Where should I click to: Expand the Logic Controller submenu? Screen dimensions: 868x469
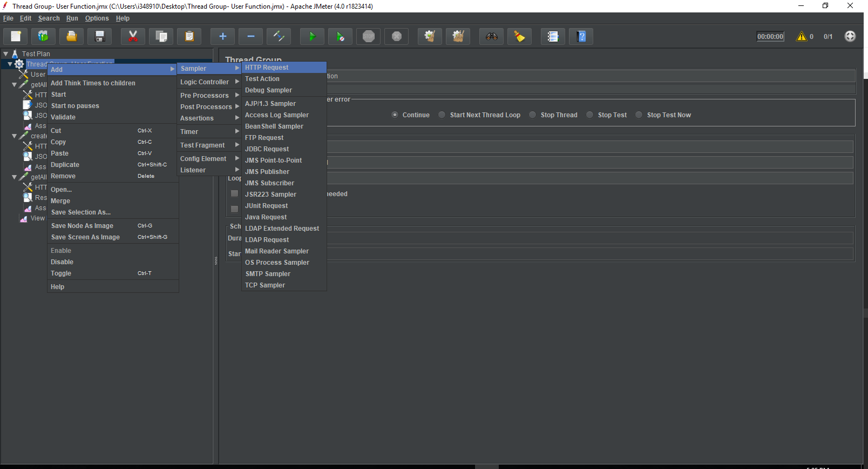(x=209, y=82)
